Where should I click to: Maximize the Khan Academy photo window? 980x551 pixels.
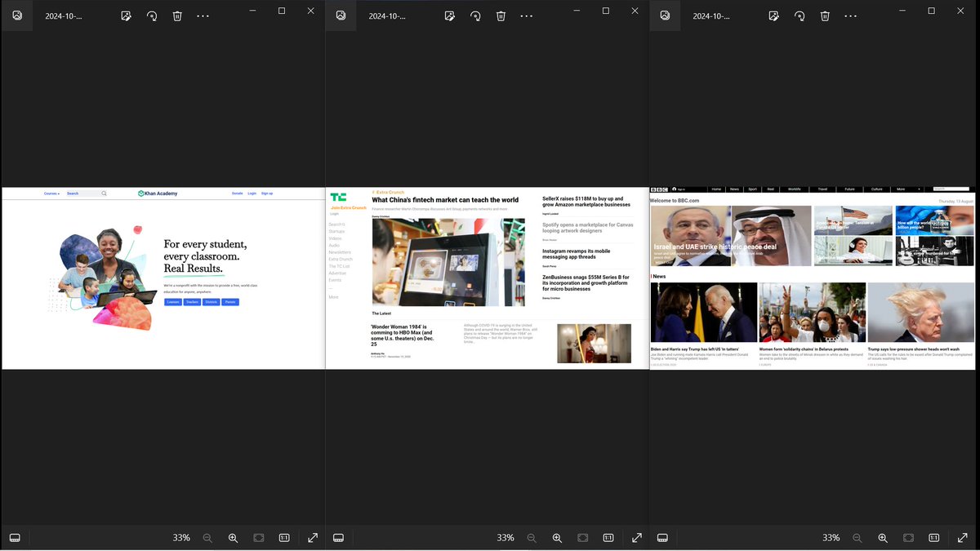pos(282,11)
